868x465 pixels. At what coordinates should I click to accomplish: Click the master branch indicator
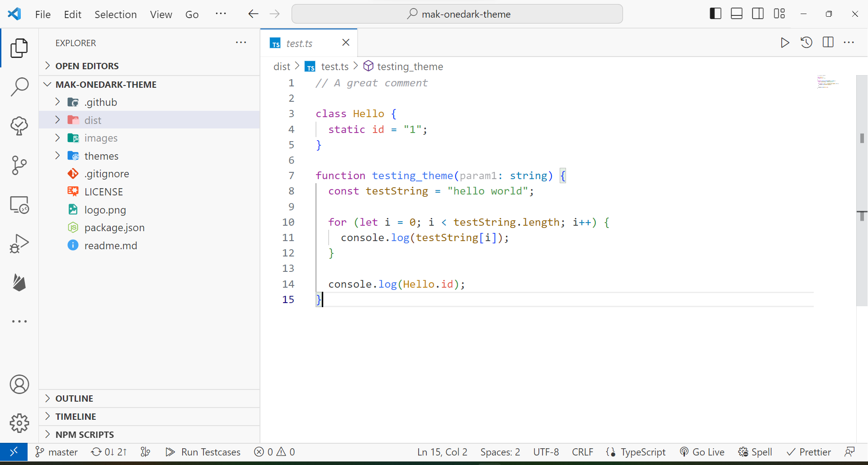pos(57,452)
